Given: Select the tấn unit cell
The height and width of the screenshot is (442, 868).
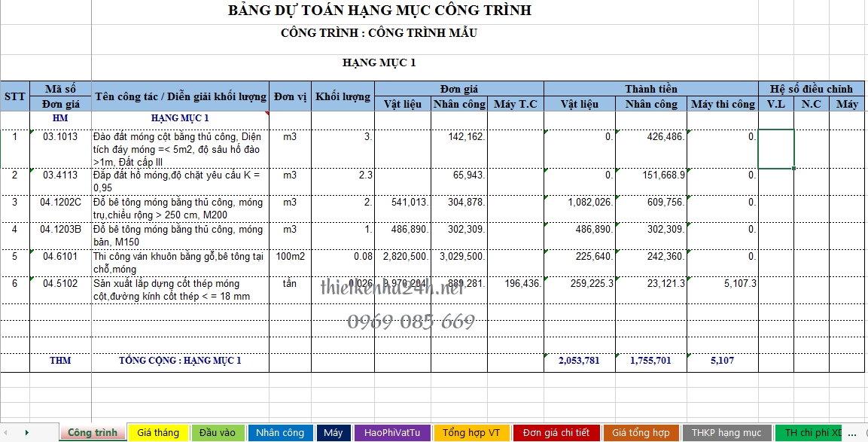Looking at the screenshot, I should point(290,290).
